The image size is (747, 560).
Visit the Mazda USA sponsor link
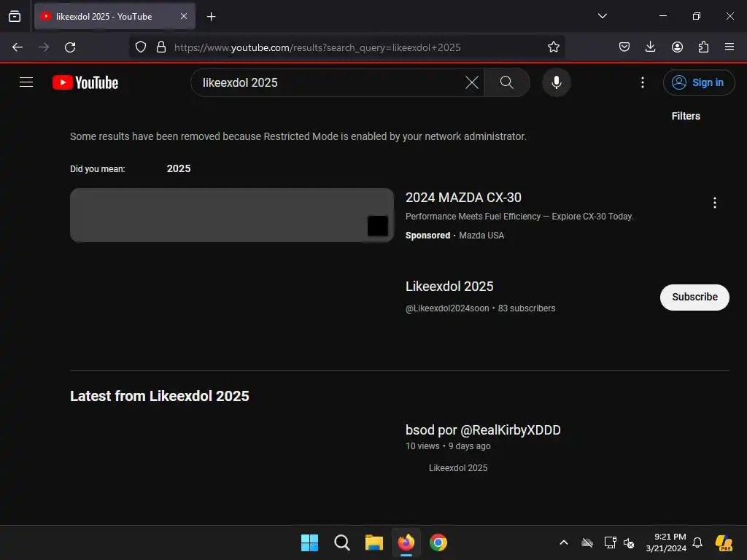coord(481,236)
